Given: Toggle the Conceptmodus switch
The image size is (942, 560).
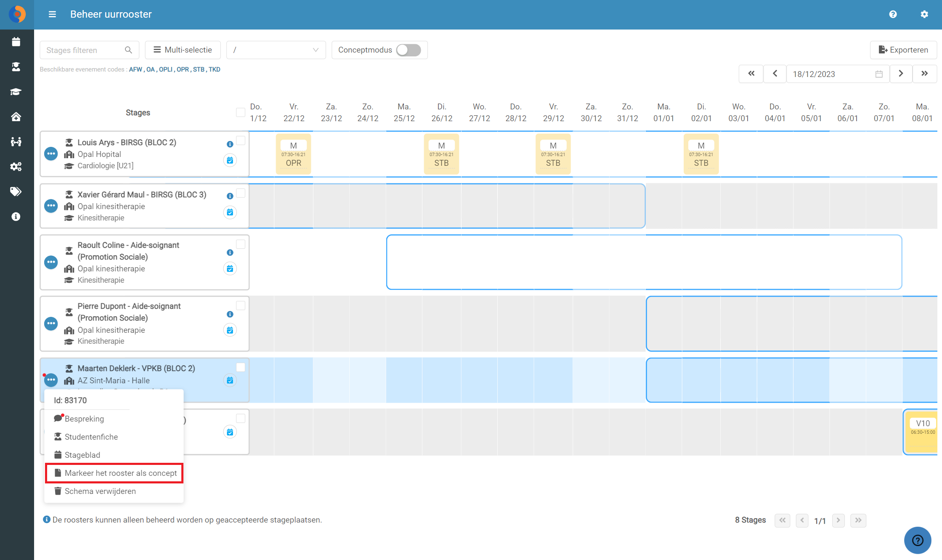Looking at the screenshot, I should [409, 50].
